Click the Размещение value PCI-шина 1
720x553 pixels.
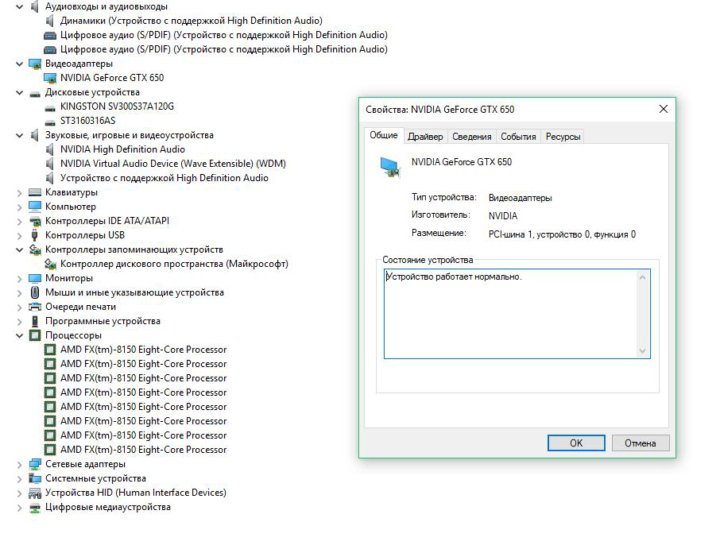562,235
